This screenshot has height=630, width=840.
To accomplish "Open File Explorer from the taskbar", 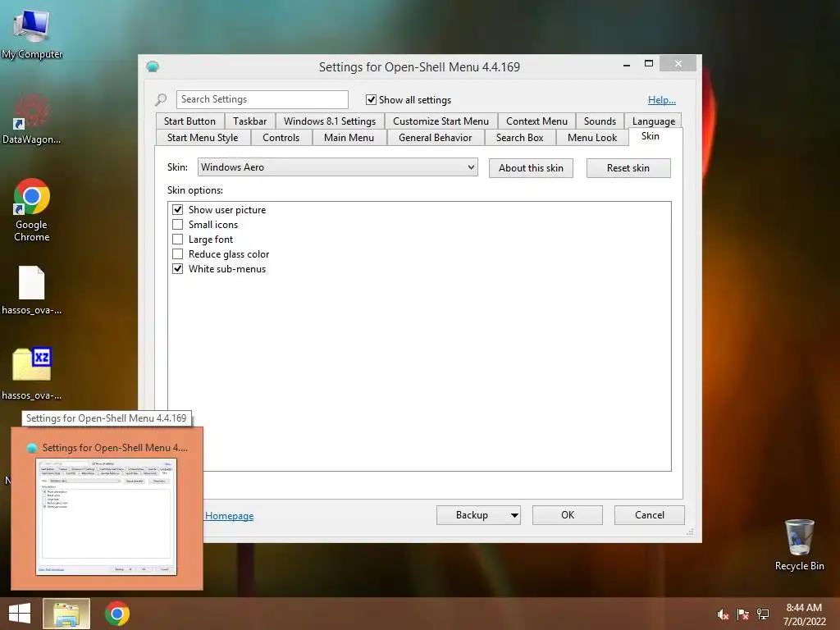I will pyautogui.click(x=66, y=614).
